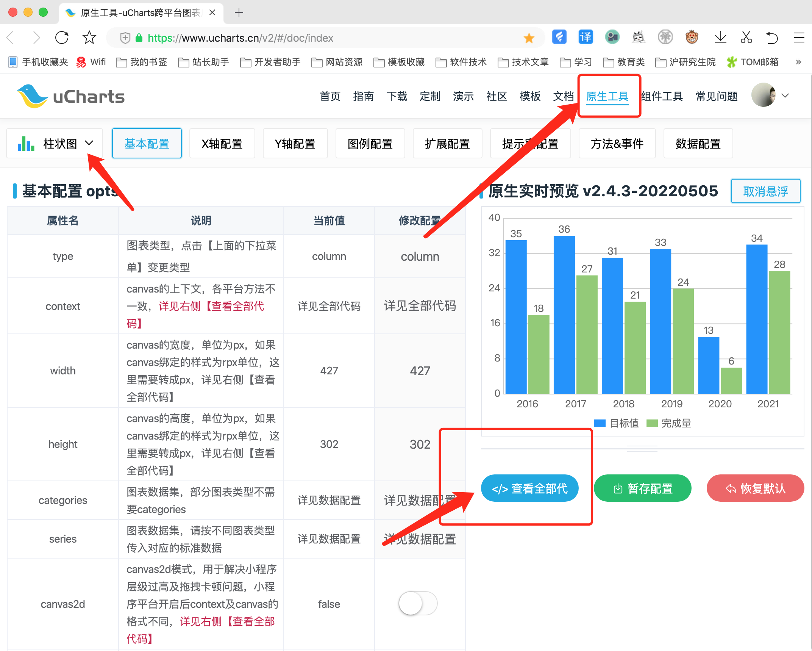Click the scissors screenshot icon
Screen dimensions: 812x651
746,37
